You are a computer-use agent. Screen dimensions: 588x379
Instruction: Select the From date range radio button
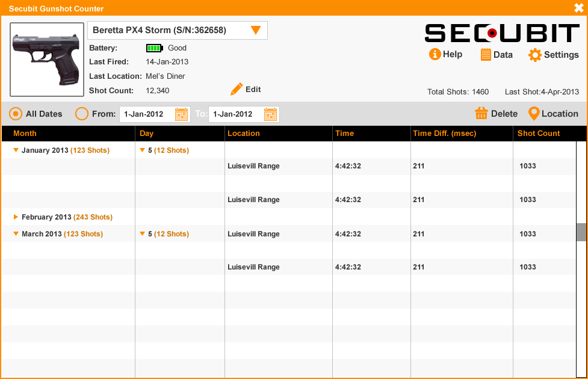82,114
